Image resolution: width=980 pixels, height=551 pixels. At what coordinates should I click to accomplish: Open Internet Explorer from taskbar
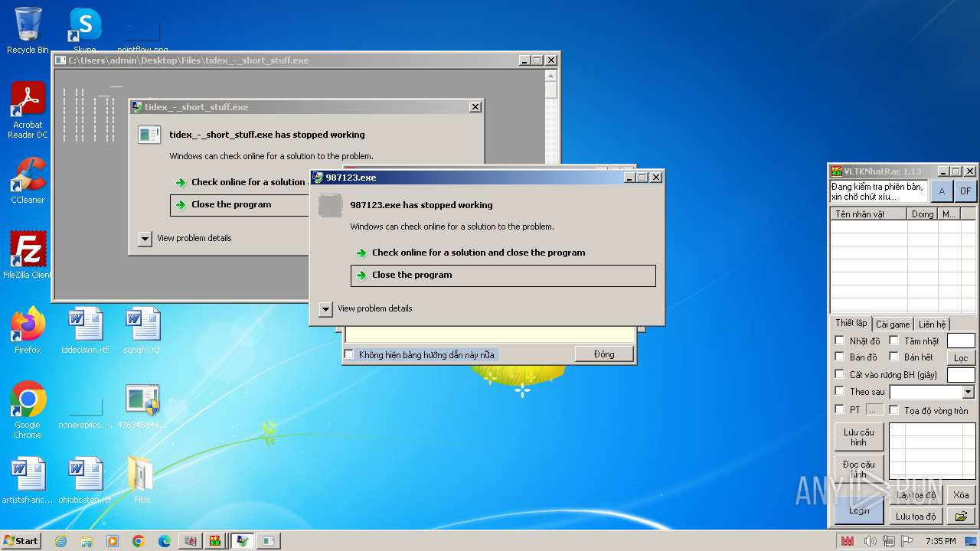[60, 541]
